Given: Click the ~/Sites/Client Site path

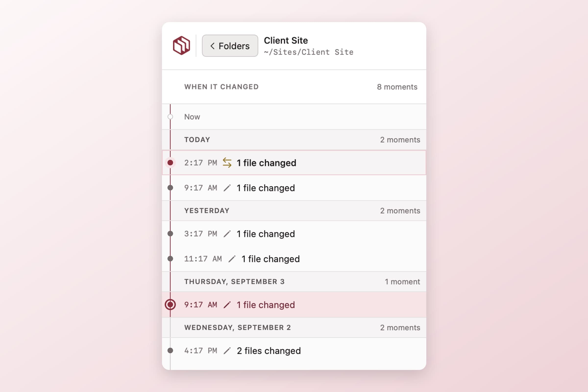Looking at the screenshot, I should pos(308,52).
